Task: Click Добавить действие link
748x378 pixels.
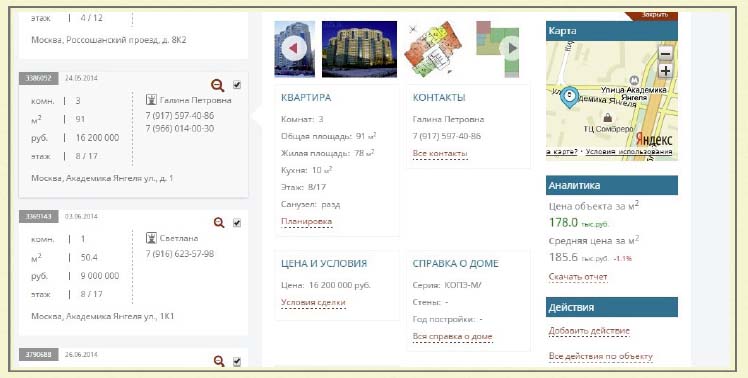Action: [x=589, y=331]
